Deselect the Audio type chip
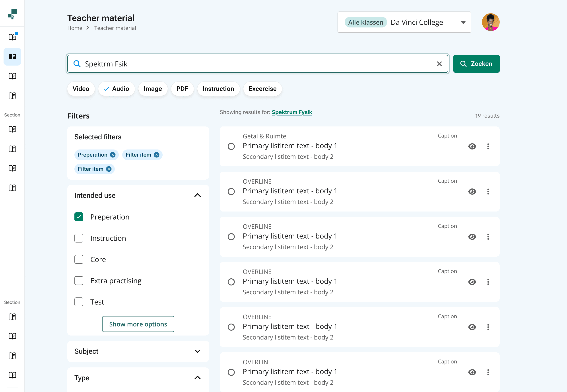 [117, 89]
